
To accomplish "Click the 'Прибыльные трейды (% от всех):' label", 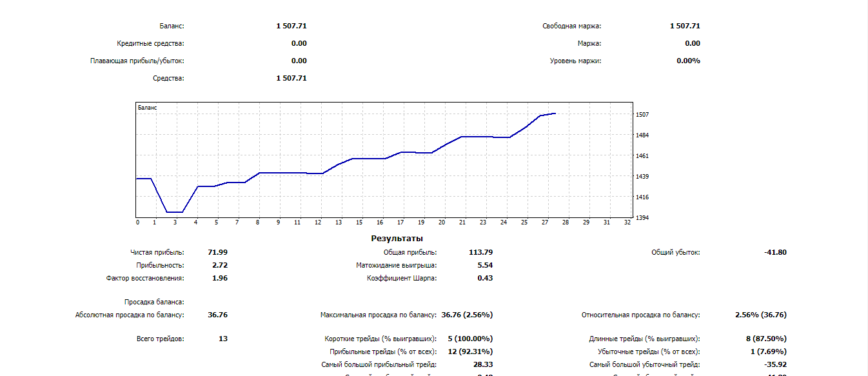I will tap(383, 352).
